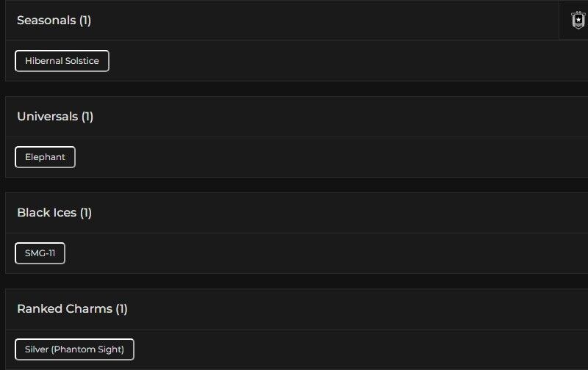Click the "Black Ices" heading text
The width and height of the screenshot is (588, 370).
pyautogui.click(x=46, y=213)
